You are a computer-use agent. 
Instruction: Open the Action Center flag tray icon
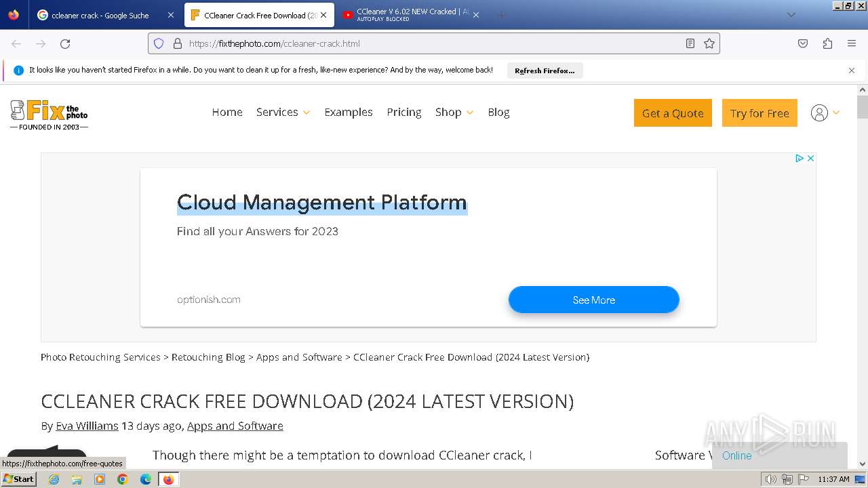[x=804, y=479]
